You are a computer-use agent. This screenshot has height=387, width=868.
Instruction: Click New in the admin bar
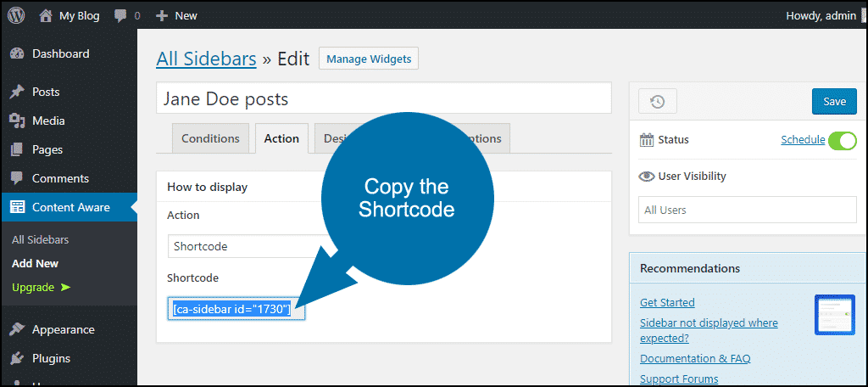click(x=186, y=16)
